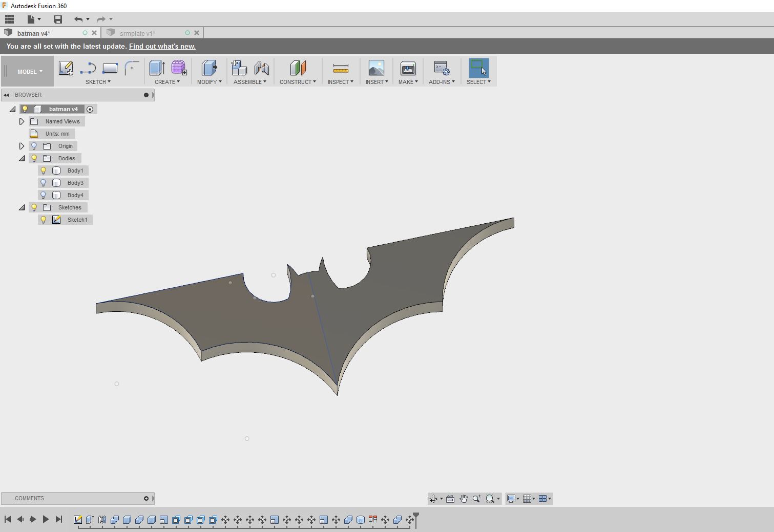
Task: Select the Rectangle sketch tool
Action: [110, 68]
